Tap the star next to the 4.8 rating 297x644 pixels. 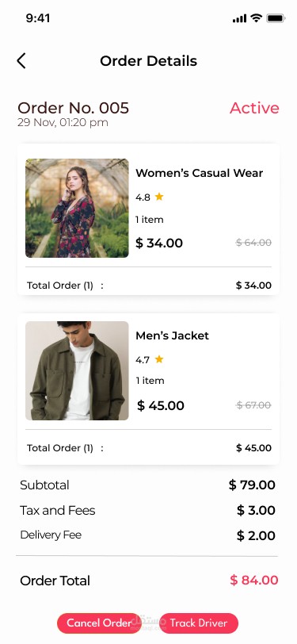tap(159, 197)
